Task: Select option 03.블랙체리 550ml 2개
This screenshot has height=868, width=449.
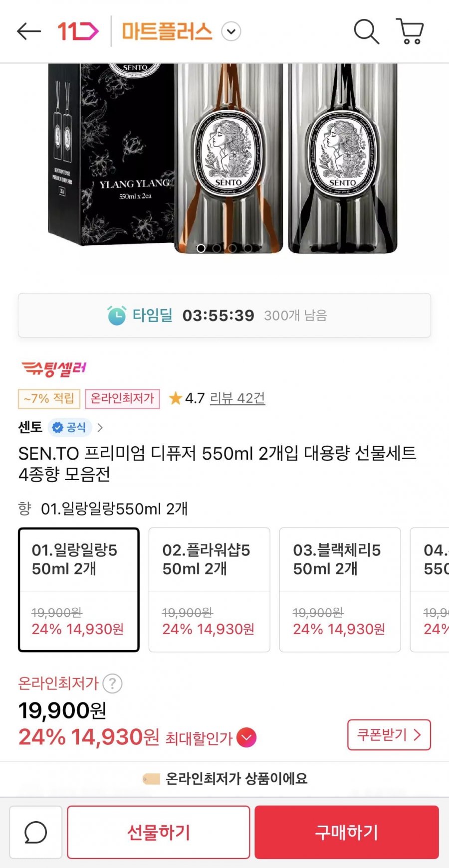Action: tap(340, 589)
